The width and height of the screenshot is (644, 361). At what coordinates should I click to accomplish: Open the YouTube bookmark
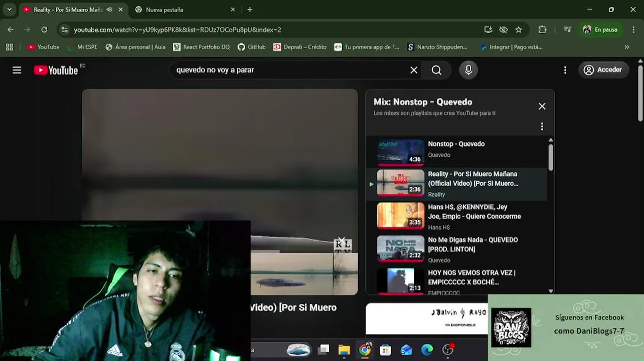click(x=44, y=47)
